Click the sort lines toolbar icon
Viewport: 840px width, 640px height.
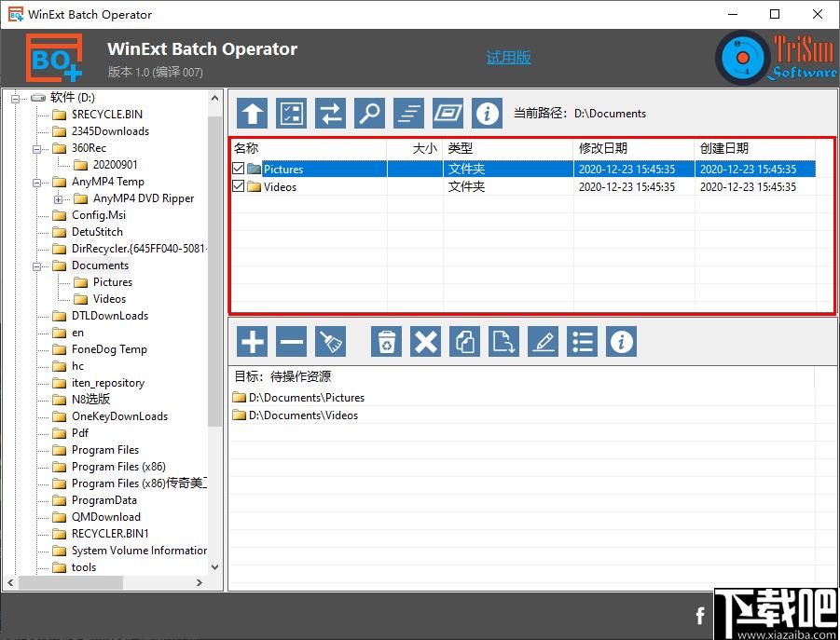click(408, 113)
